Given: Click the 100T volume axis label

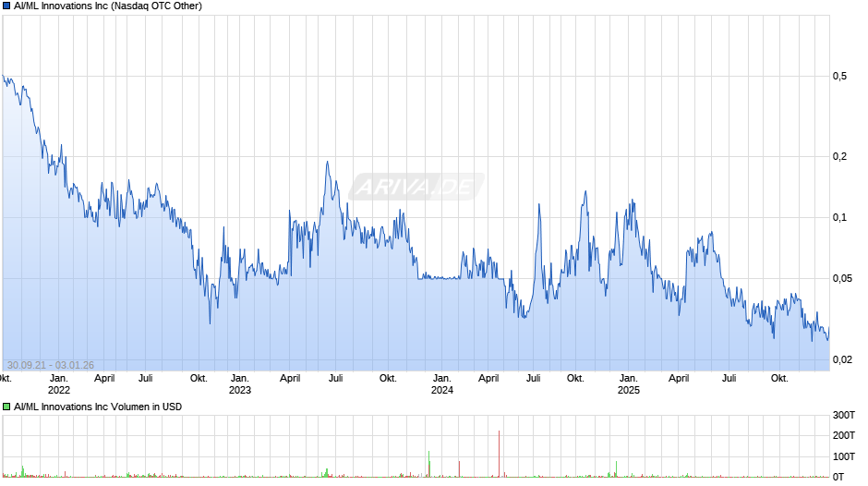Looking at the screenshot, I should click(844, 456).
